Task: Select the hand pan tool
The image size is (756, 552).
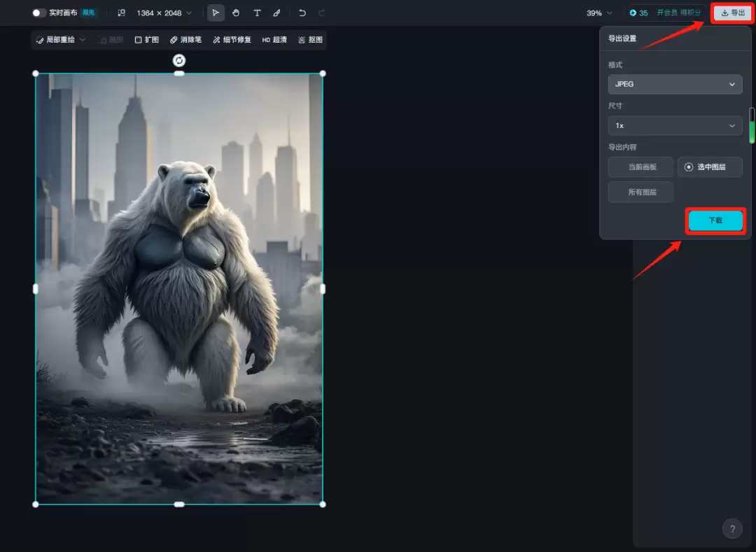Action: tap(236, 13)
